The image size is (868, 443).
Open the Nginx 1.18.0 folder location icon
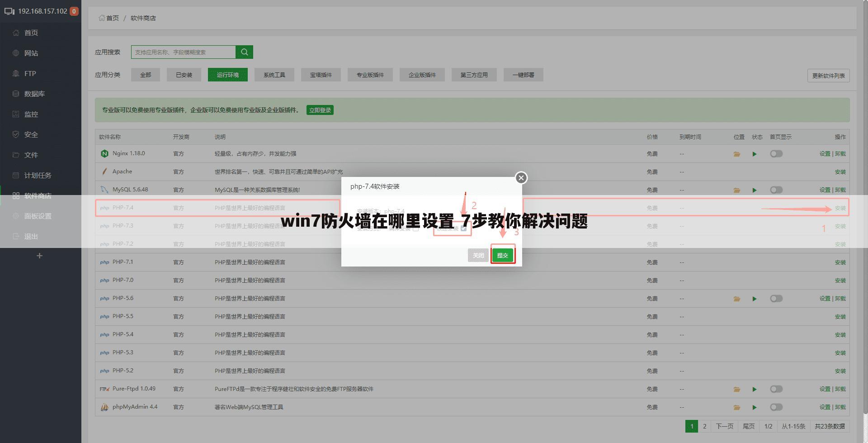[x=737, y=154]
